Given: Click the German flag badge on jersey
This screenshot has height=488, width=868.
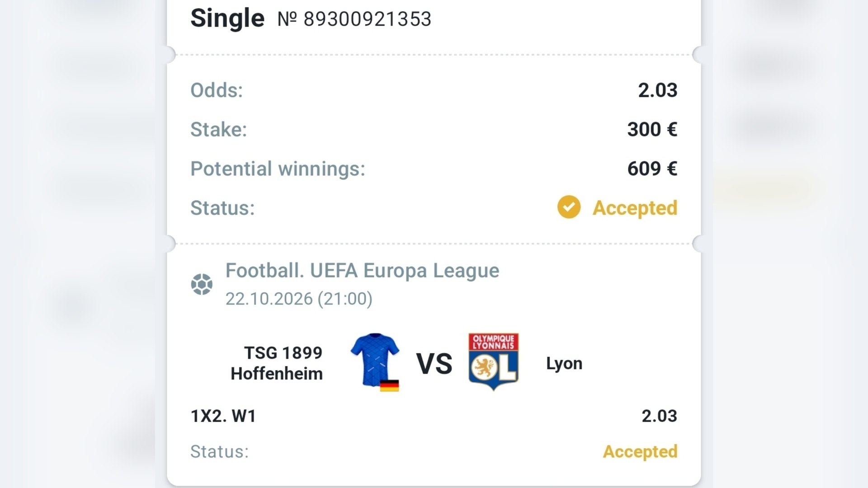Looking at the screenshot, I should [389, 385].
